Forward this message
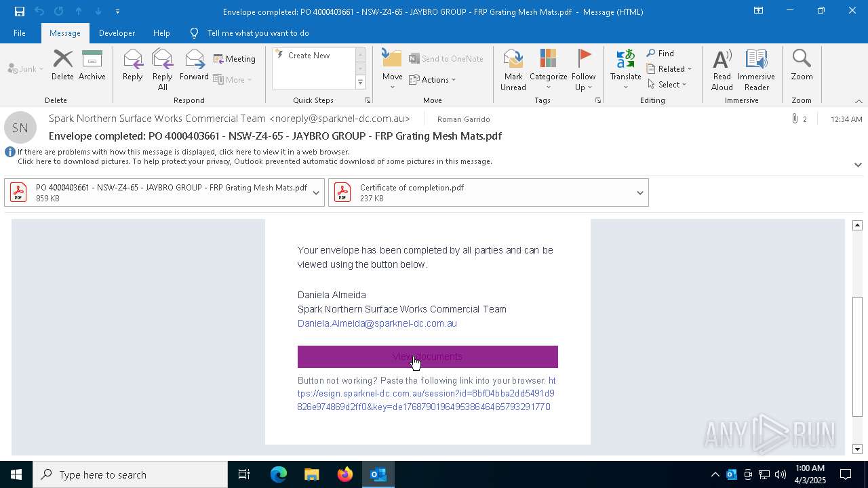Viewport: 868px width, 488px height. click(194, 65)
